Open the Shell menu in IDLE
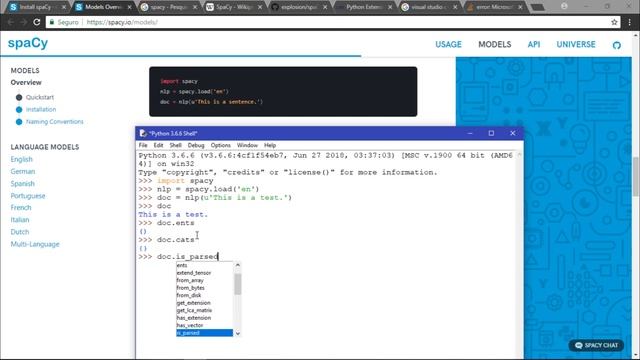Image resolution: width=640 pixels, height=360 pixels. 176,145
